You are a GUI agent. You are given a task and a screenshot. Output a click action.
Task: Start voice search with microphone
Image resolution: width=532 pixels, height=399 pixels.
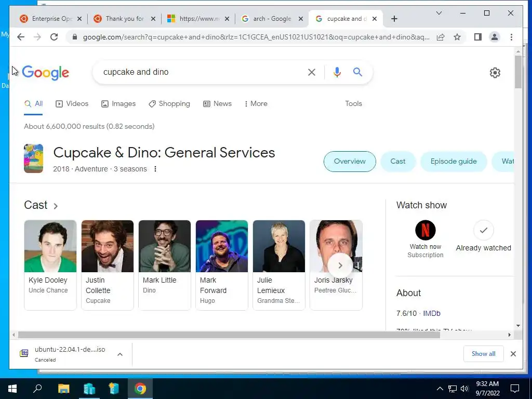coord(337,72)
